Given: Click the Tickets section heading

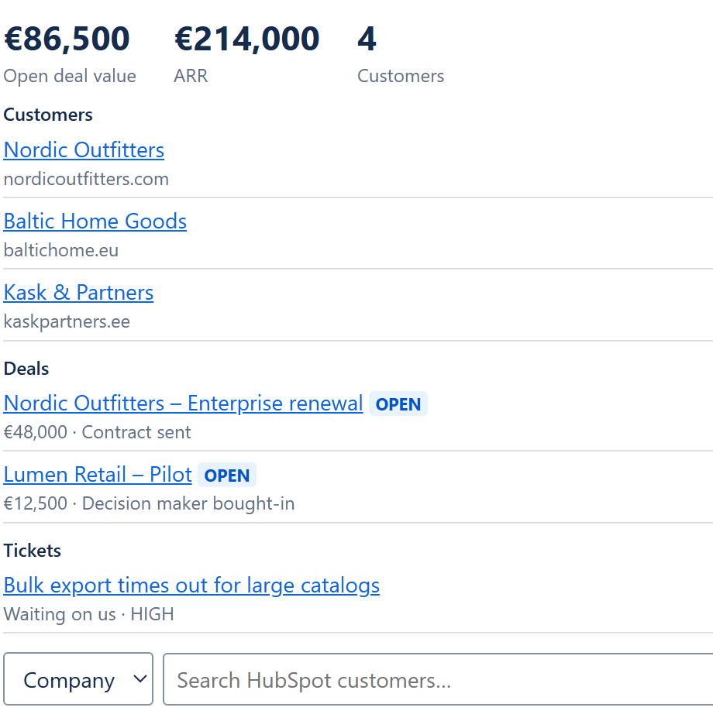Looking at the screenshot, I should (x=32, y=551).
